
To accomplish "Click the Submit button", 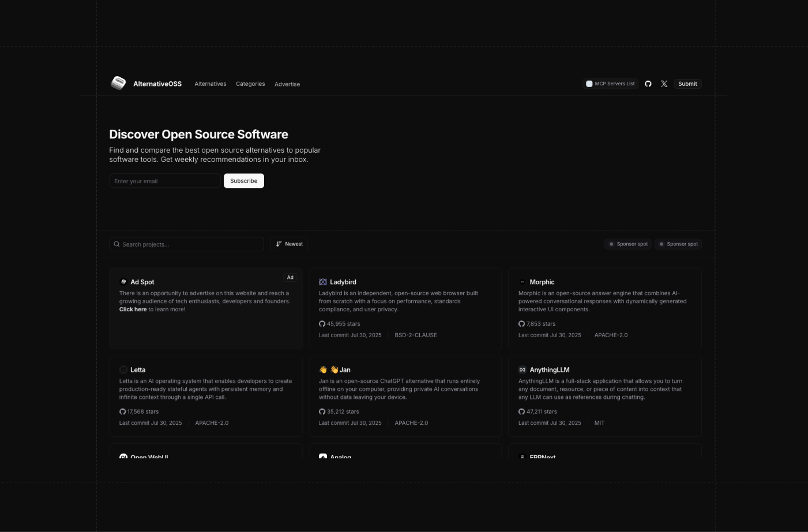I will (687, 84).
